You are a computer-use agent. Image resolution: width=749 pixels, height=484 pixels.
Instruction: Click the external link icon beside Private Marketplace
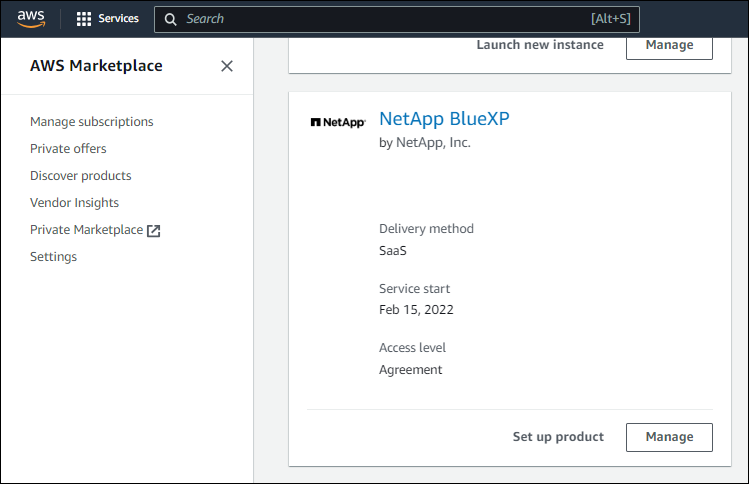[x=153, y=230]
